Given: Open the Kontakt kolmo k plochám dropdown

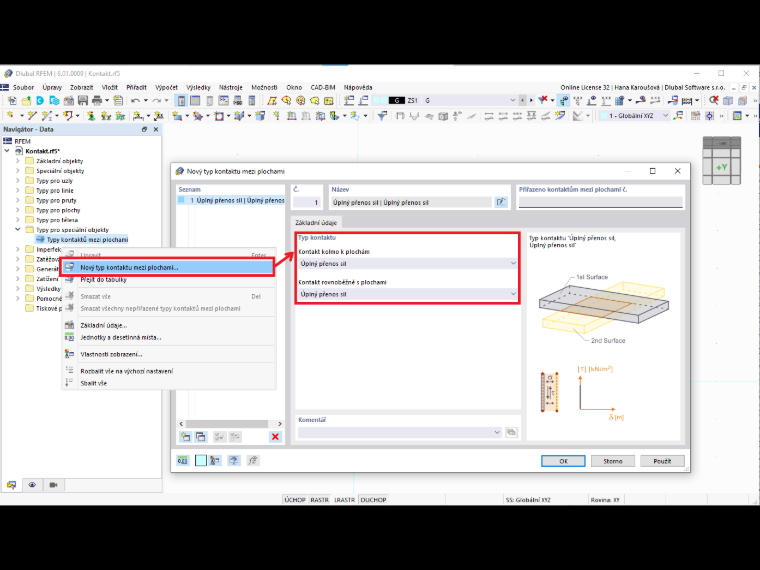Looking at the screenshot, I should tap(408, 263).
